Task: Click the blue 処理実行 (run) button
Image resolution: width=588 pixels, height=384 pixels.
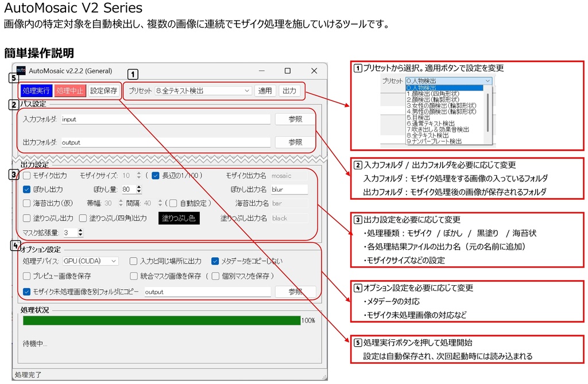Action: [x=36, y=91]
